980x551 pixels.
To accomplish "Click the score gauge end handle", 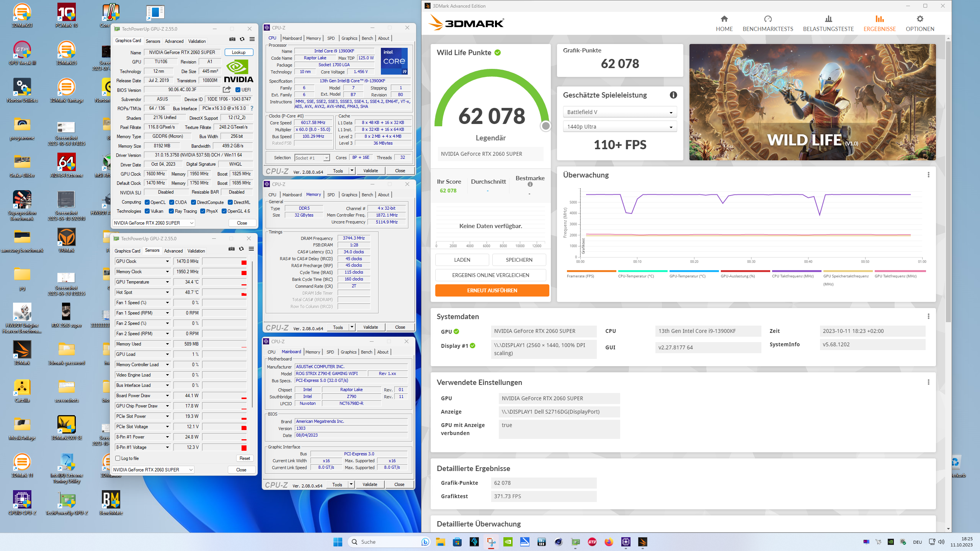I will [546, 126].
